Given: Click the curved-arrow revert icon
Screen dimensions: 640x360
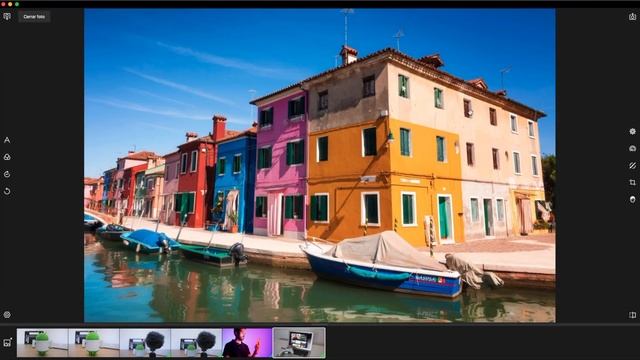Looking at the screenshot, I should coord(7,191).
